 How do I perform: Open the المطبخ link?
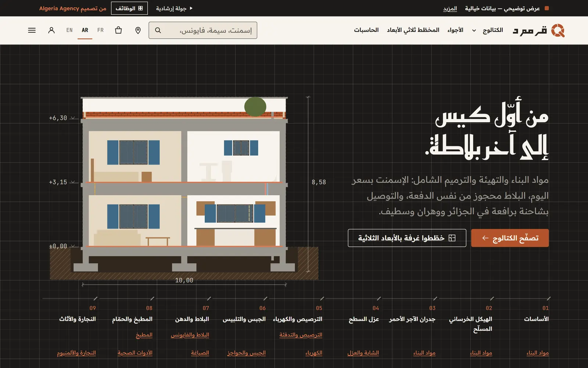coord(144,335)
